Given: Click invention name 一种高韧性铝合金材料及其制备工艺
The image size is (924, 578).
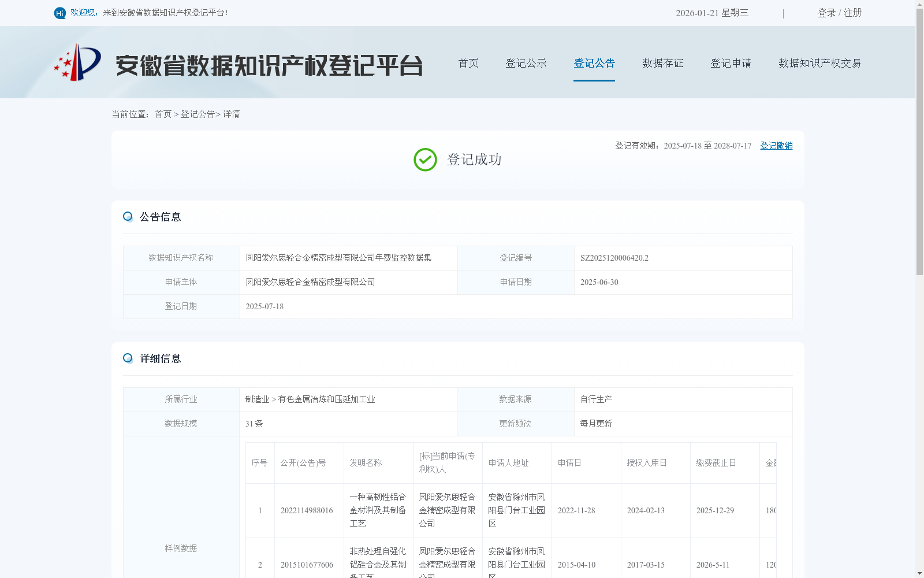Looking at the screenshot, I should (x=378, y=510).
